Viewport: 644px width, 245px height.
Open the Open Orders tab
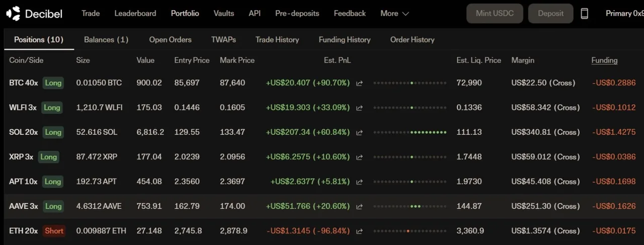(170, 40)
